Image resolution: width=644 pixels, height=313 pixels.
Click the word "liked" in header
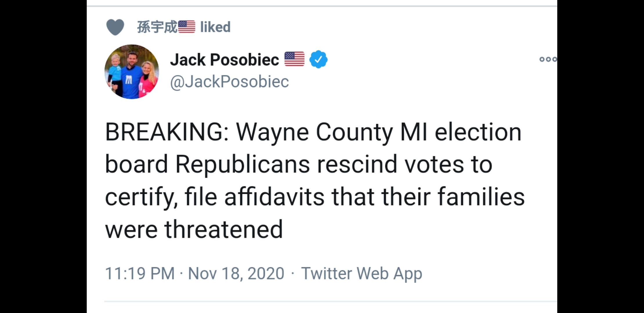[215, 27]
